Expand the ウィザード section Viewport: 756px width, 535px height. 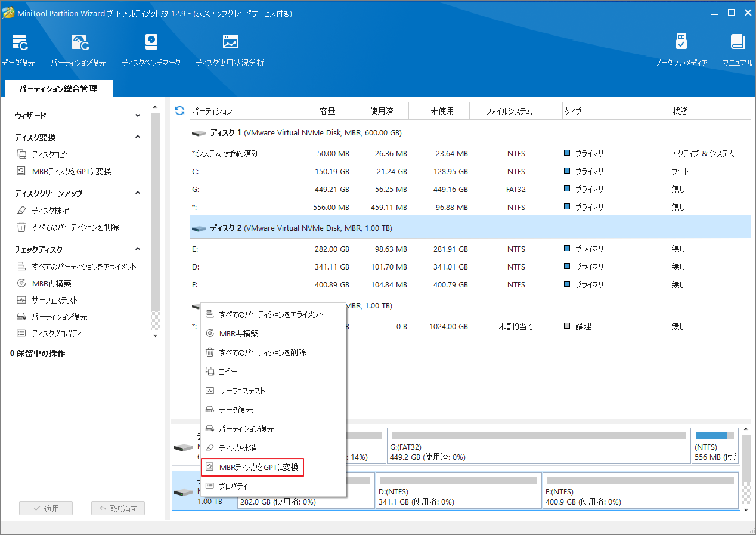138,116
